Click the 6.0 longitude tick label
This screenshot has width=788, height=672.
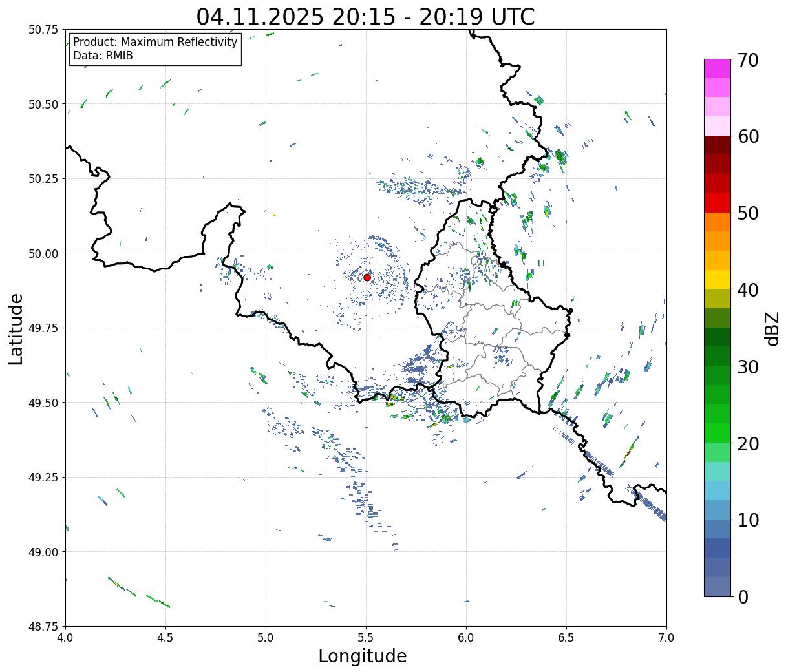pos(466,638)
